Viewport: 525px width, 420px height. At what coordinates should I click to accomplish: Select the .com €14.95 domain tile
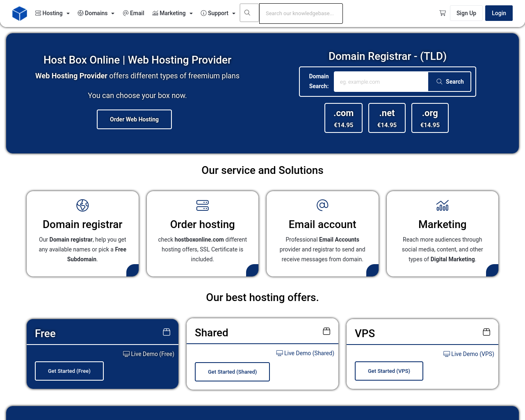(343, 118)
